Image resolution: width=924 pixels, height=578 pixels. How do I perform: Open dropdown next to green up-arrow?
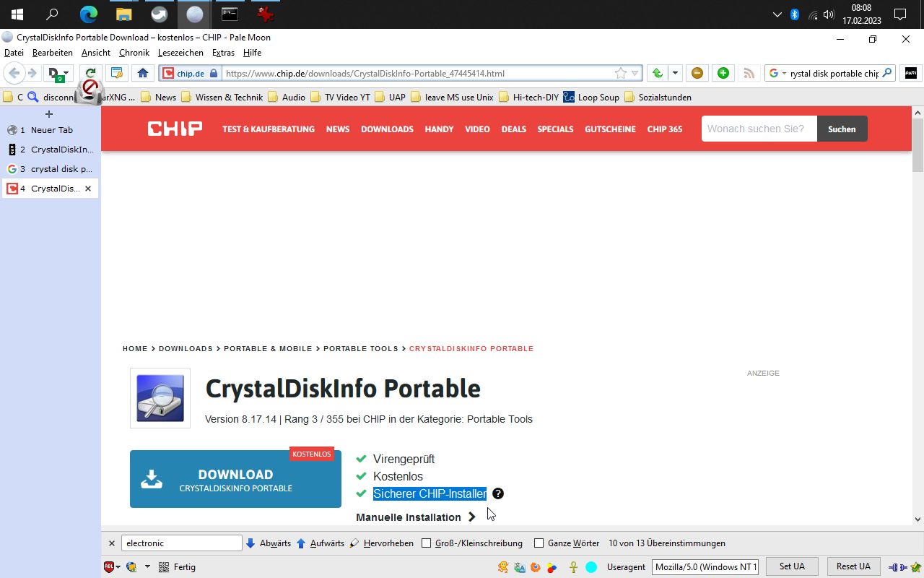tap(675, 73)
